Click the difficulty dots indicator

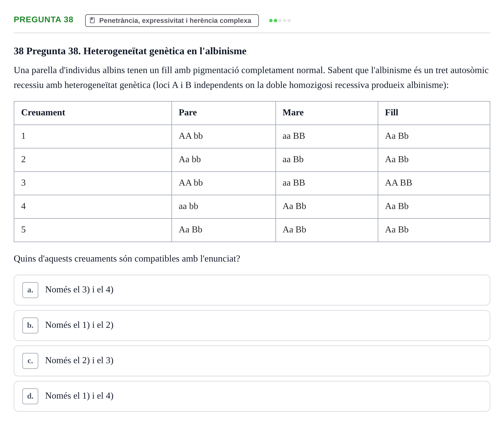(280, 21)
